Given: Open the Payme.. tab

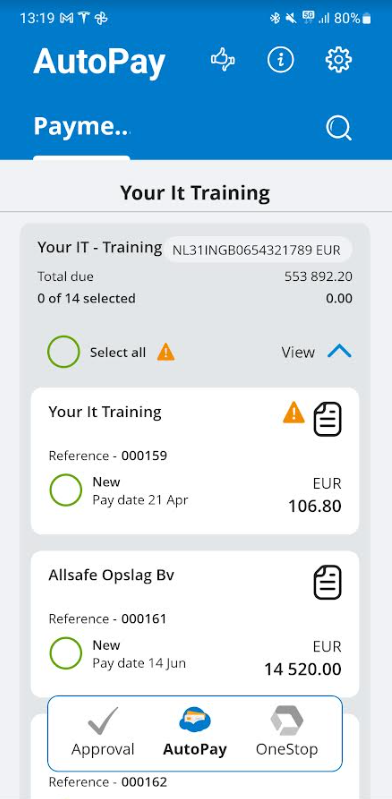Looking at the screenshot, I should click(x=81, y=126).
